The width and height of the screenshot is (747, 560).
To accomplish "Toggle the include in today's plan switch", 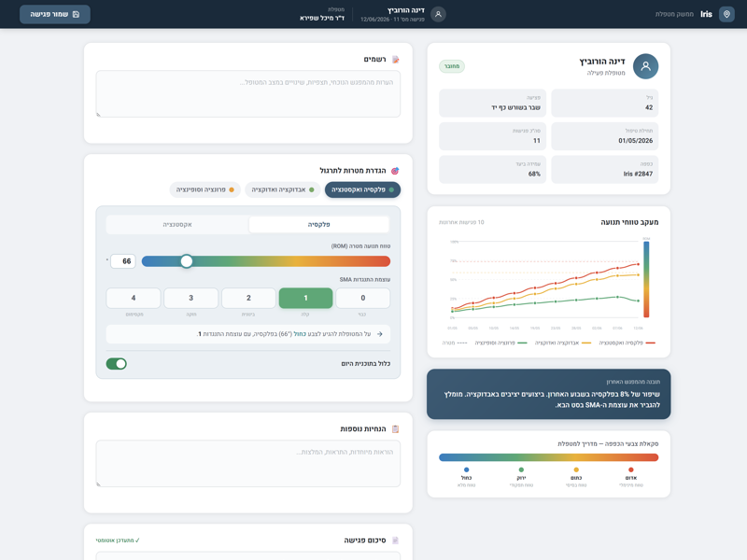I will (x=116, y=364).
